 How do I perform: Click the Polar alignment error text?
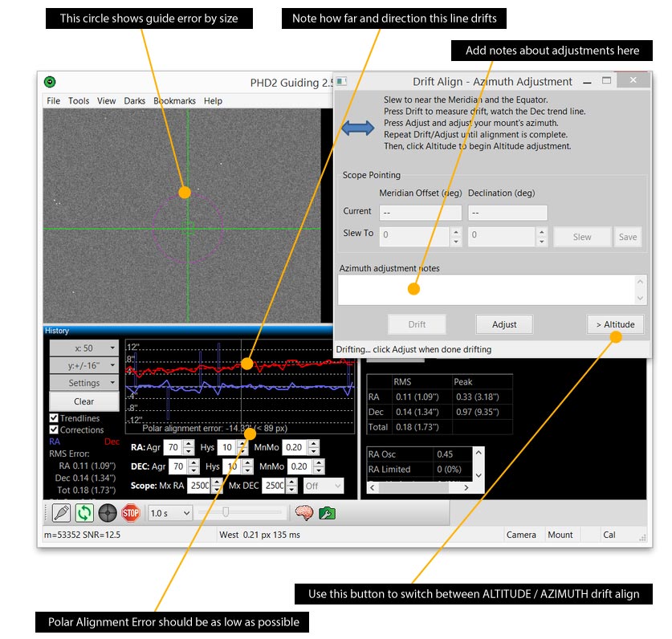[214, 428]
